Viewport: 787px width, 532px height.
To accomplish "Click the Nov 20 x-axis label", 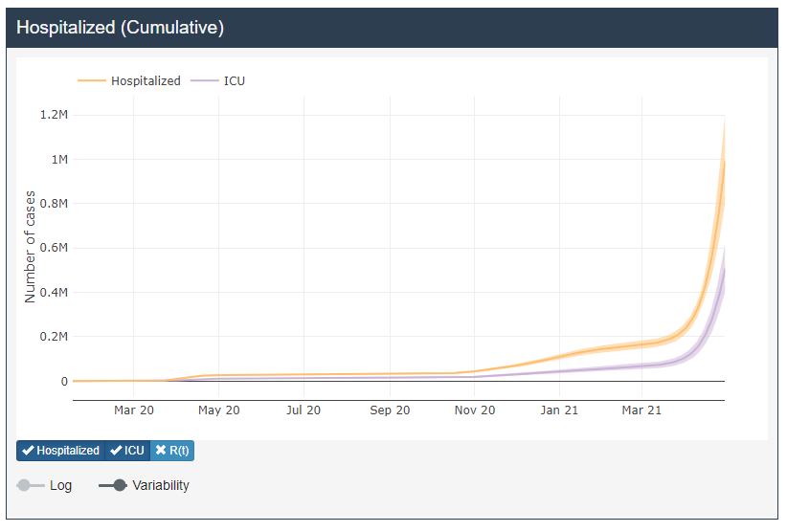I will point(475,410).
